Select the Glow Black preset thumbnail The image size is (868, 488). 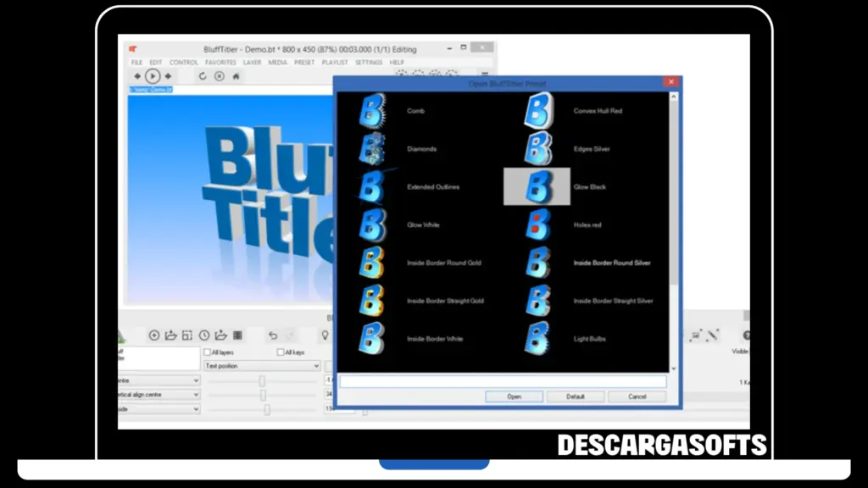537,186
